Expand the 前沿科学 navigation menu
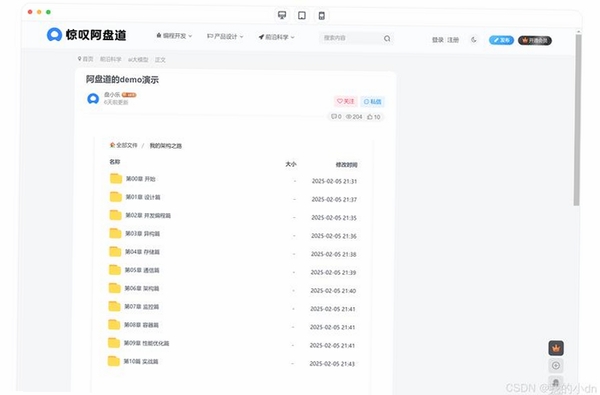Viewport: 600px width, 395px height. (276, 37)
